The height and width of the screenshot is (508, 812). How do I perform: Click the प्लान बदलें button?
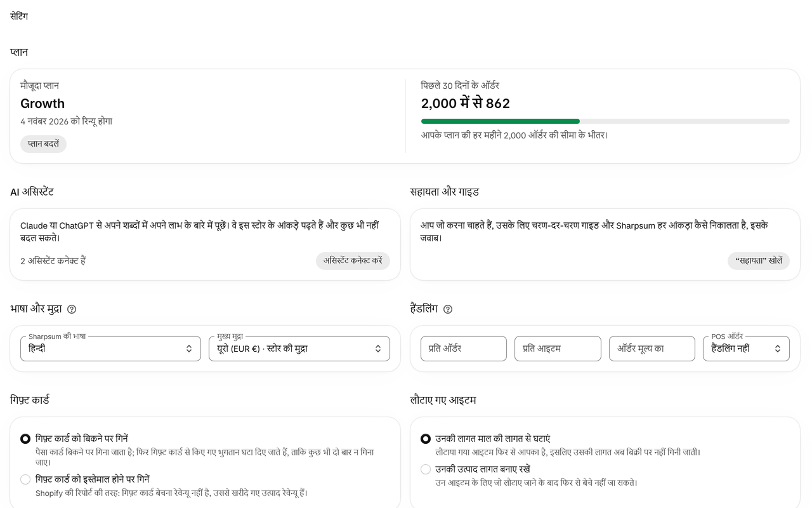43,144
